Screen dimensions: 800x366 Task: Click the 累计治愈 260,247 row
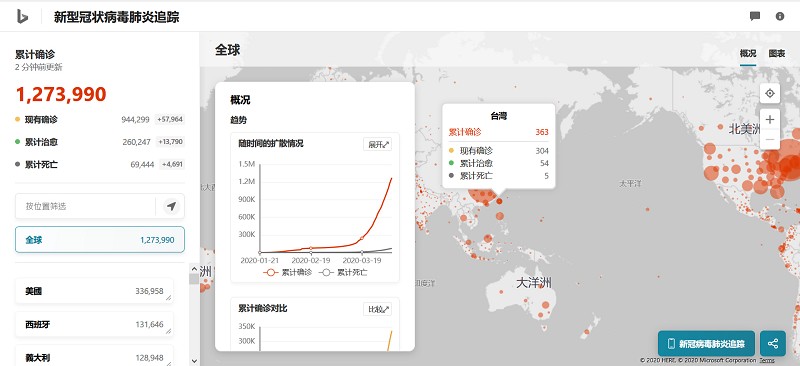(99, 142)
